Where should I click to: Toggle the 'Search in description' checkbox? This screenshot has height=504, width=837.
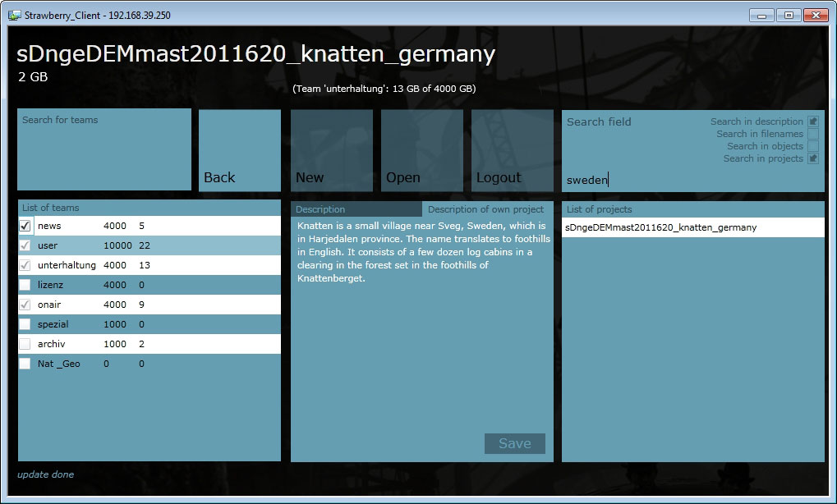813,121
